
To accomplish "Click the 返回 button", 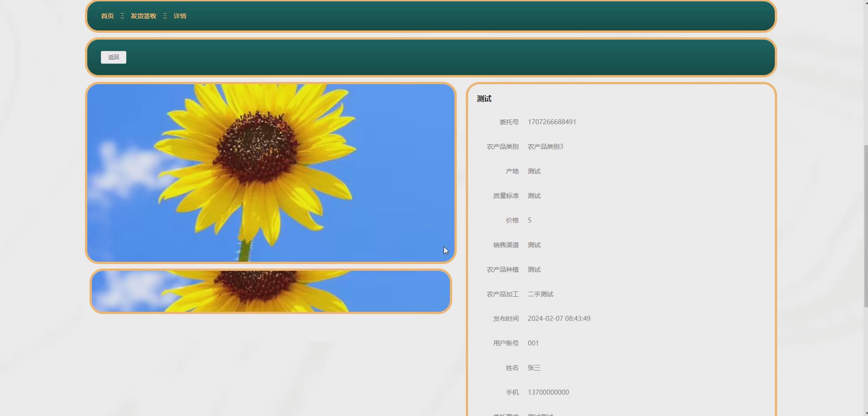I will click(x=114, y=57).
